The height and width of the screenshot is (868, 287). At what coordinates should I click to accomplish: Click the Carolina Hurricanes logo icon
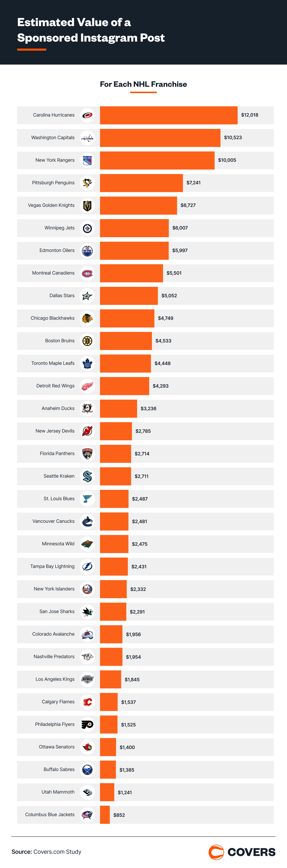tap(87, 115)
